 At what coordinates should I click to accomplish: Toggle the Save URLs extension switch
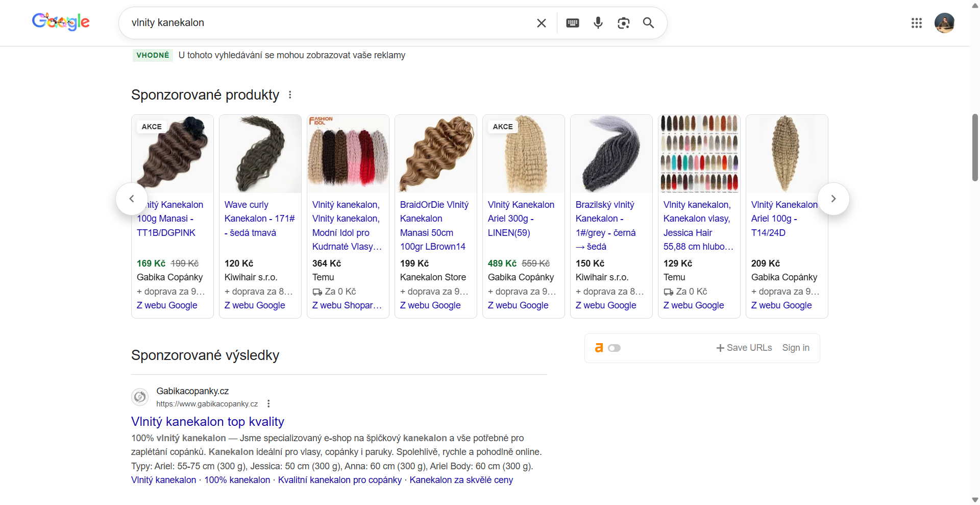pos(614,348)
